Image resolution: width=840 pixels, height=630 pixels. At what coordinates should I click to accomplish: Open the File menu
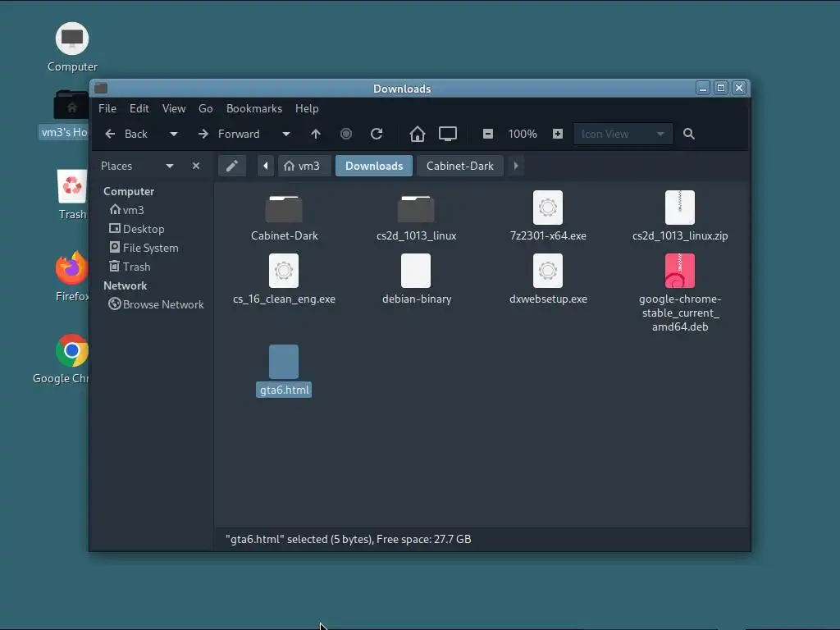[107, 109]
